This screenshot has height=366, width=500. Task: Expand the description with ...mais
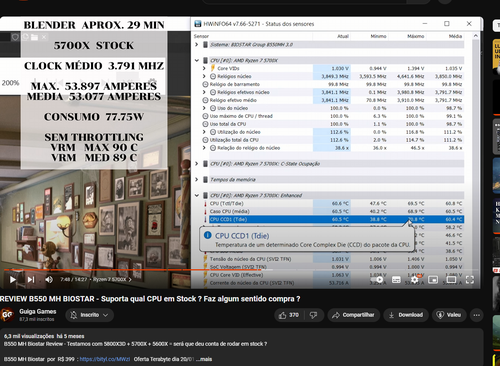pyautogui.click(x=204, y=359)
